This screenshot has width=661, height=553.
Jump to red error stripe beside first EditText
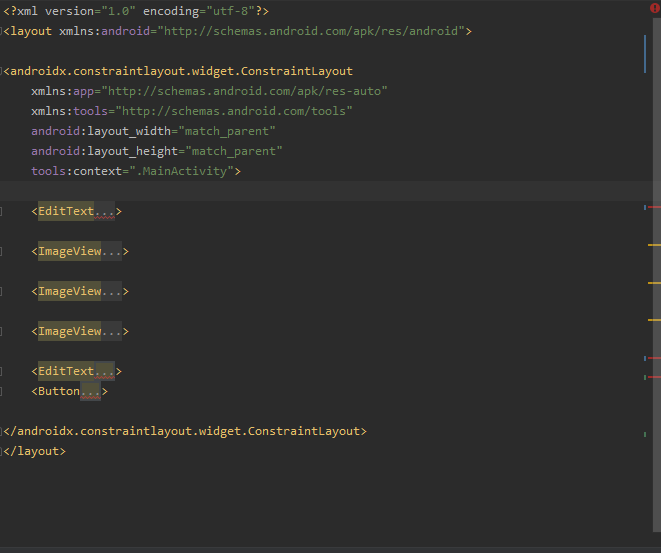pos(654,207)
